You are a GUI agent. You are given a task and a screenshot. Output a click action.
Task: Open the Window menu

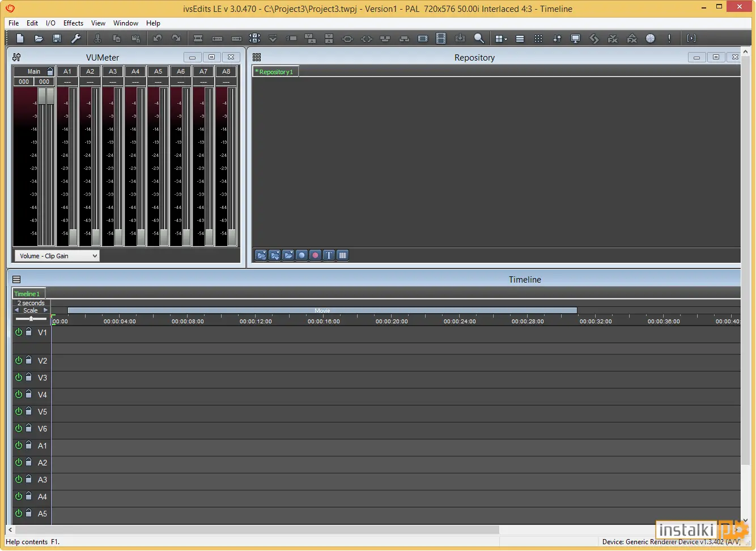tap(126, 23)
